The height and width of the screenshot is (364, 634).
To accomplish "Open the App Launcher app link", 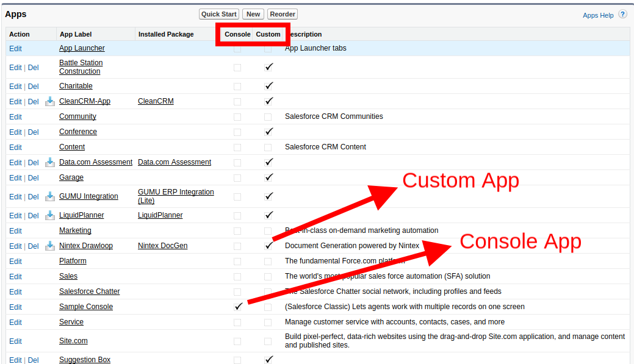I will (82, 48).
